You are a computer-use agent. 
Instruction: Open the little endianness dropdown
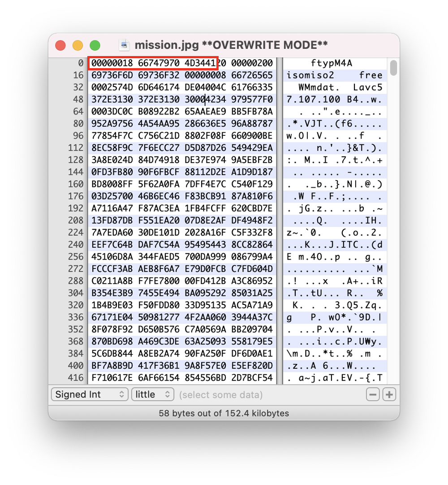[x=153, y=394]
